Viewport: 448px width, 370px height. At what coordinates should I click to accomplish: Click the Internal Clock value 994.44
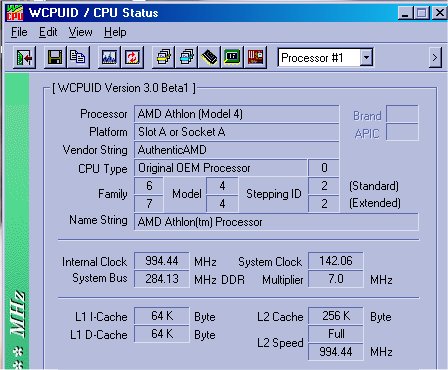(162, 261)
